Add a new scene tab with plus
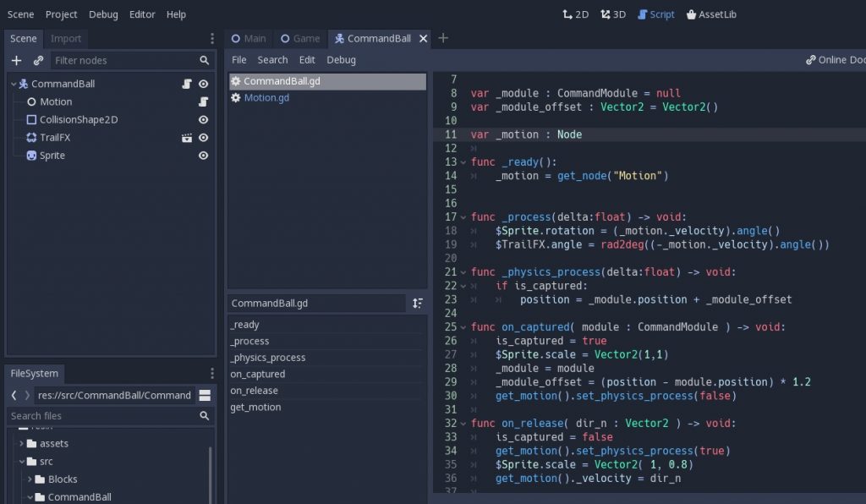Viewport: 866px width, 504px height. [443, 38]
